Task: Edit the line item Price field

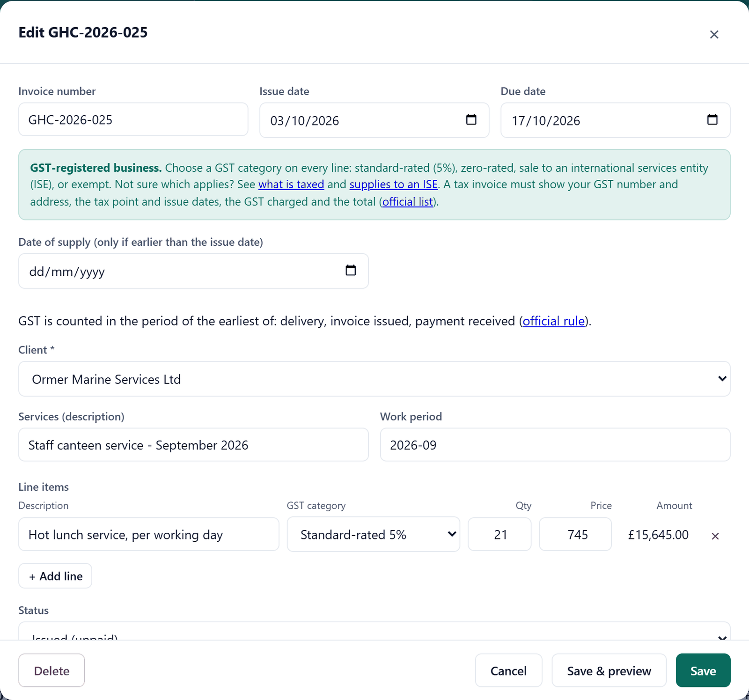Action: (x=575, y=534)
